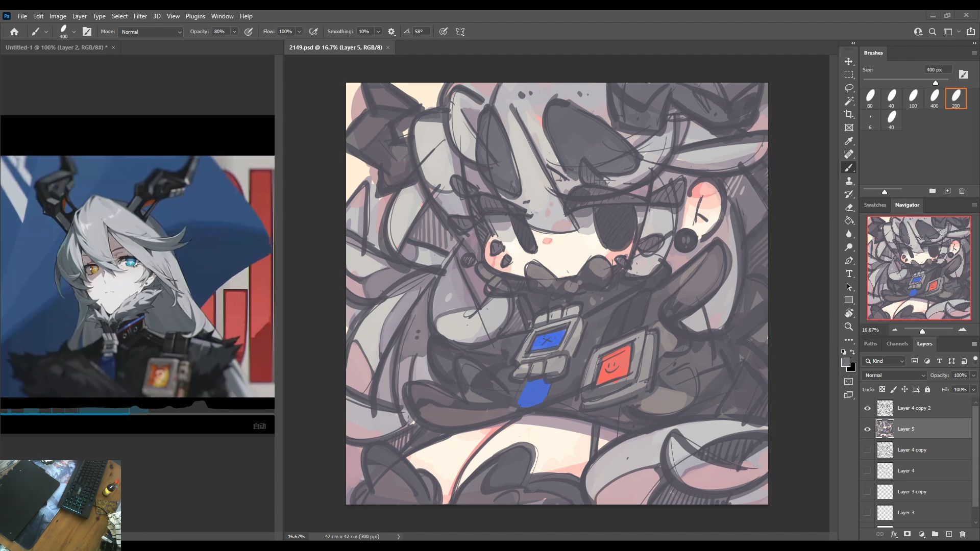Viewport: 980px width, 551px height.
Task: Select the Clone Stamp tool
Action: click(849, 181)
